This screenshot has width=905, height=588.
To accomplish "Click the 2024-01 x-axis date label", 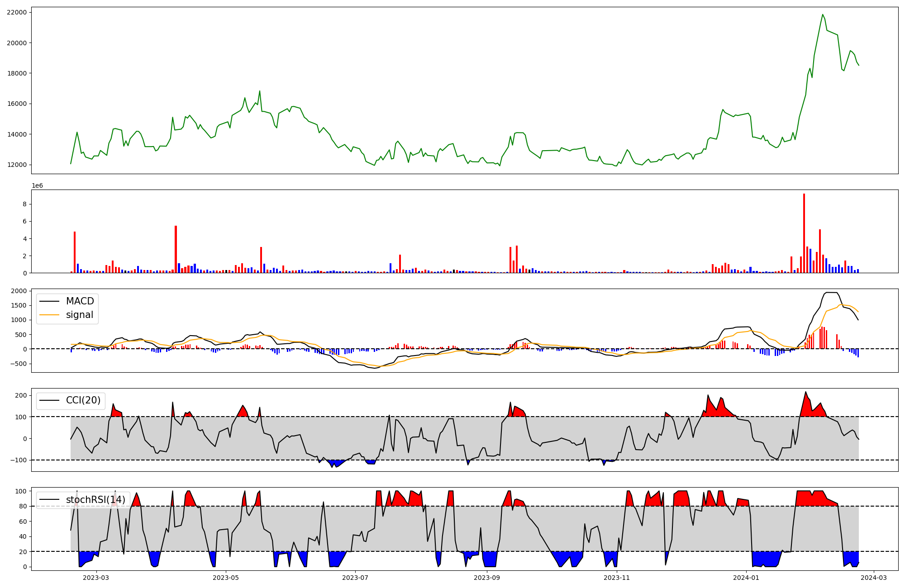I will point(746,578).
